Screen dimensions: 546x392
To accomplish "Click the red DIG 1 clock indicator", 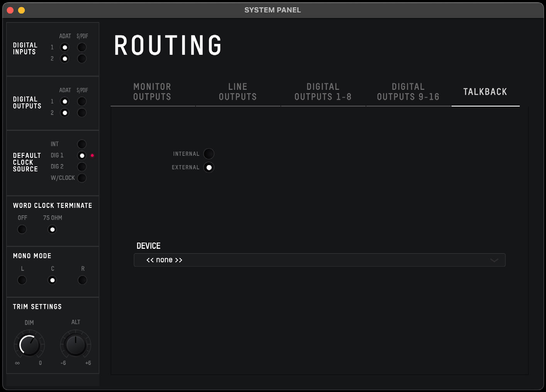I will [92, 155].
